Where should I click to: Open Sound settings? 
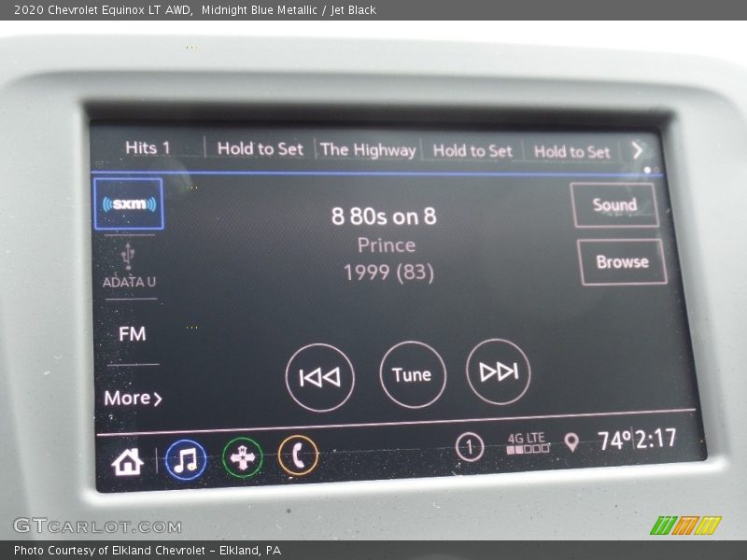(615, 205)
